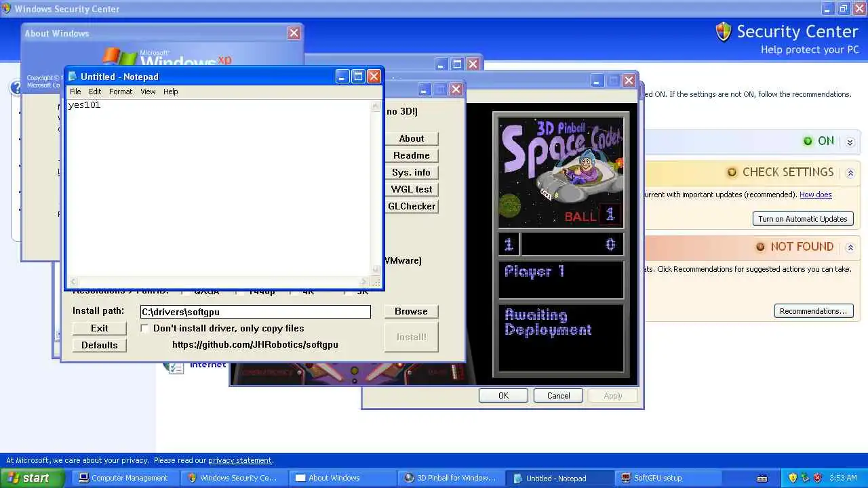The image size is (868, 488).
Task: Click the About button in SoftGPU setup
Action: 411,138
